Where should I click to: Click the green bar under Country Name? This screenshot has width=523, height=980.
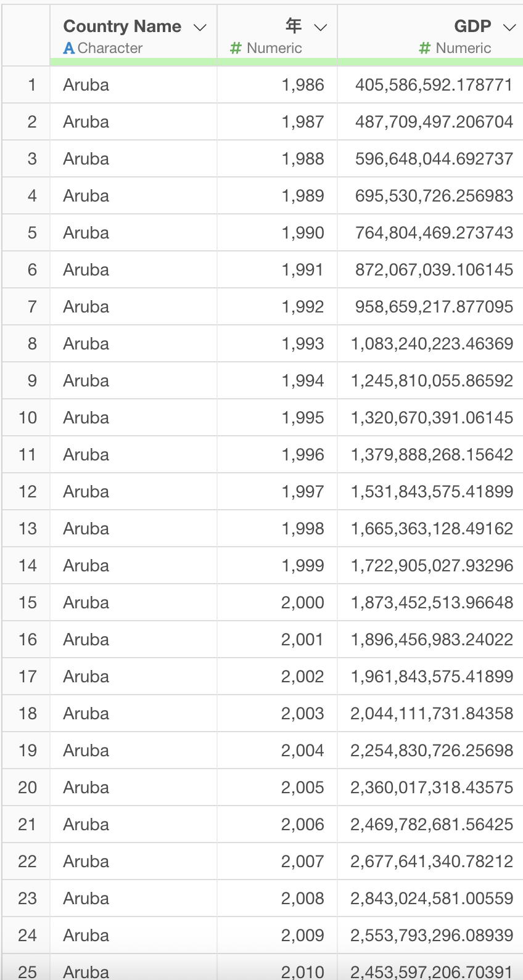pyautogui.click(x=133, y=62)
